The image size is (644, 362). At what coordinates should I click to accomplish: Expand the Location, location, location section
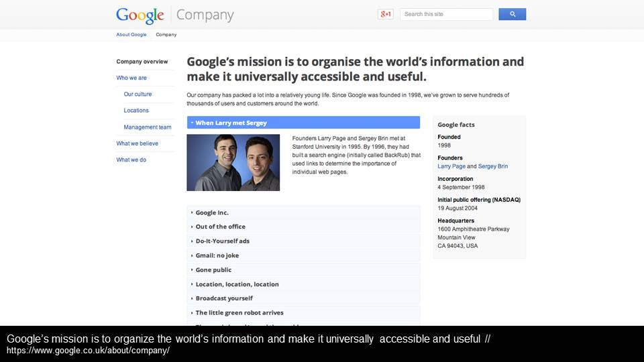click(303, 284)
